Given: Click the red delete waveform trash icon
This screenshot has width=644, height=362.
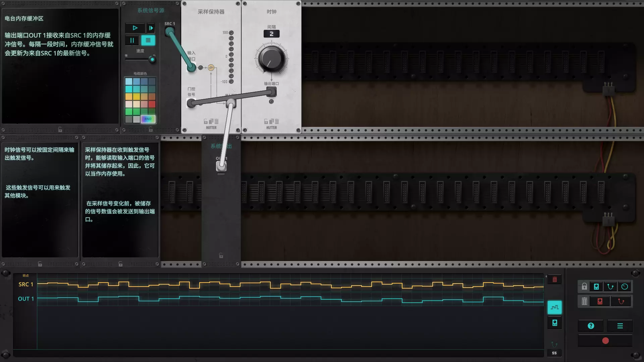Looking at the screenshot, I should tap(554, 280).
